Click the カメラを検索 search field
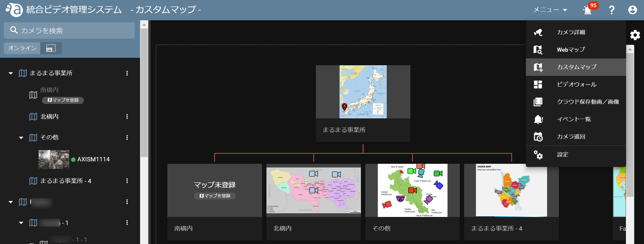The height and width of the screenshot is (244, 644). coord(69,31)
